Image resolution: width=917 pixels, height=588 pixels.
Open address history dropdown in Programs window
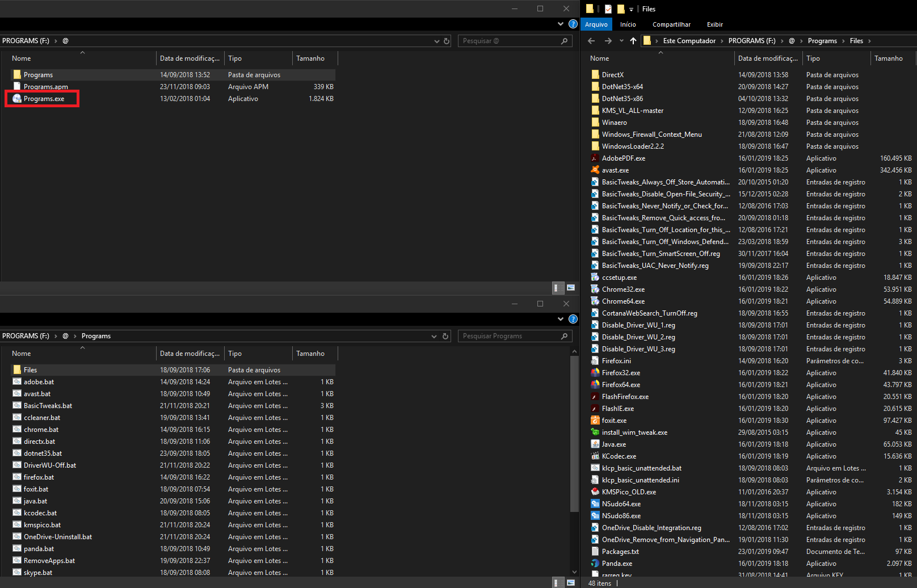[x=434, y=336]
